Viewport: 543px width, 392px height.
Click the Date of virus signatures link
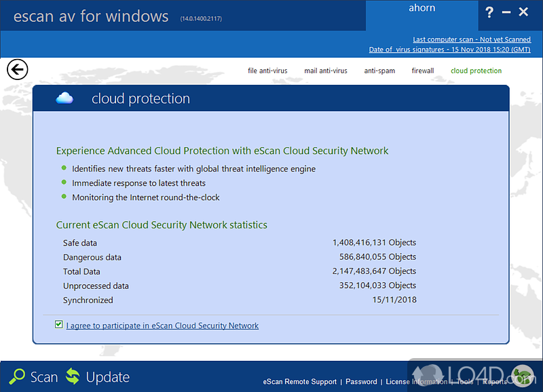pos(450,50)
